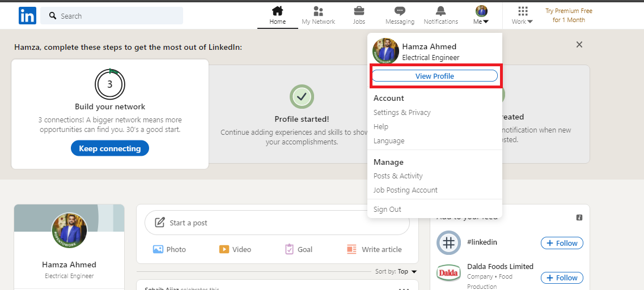
Task: Follow the #linkedin hashtag
Action: [562, 243]
